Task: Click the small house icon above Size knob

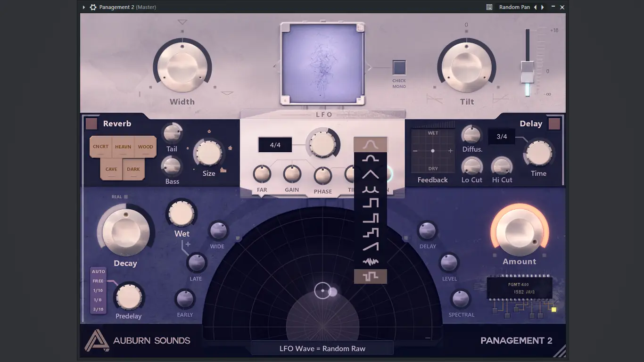Action: click(x=209, y=132)
